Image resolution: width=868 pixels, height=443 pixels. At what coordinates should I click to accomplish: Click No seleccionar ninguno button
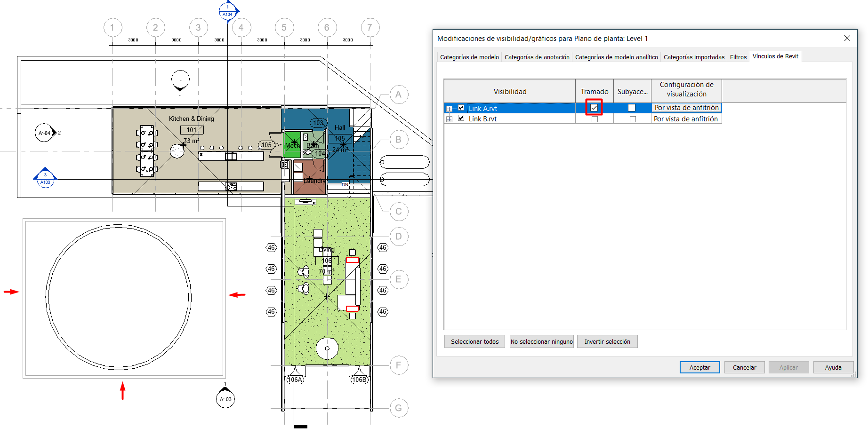(542, 341)
